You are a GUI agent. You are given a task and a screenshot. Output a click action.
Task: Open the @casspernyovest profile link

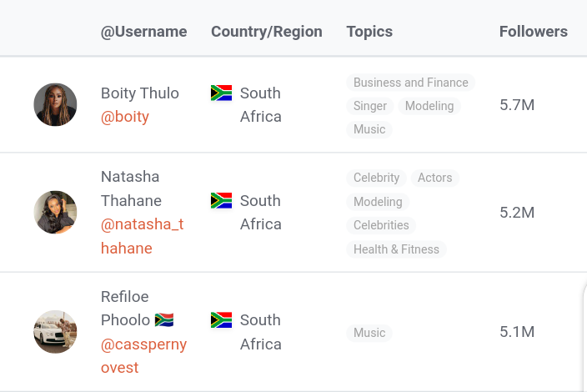coord(143,355)
